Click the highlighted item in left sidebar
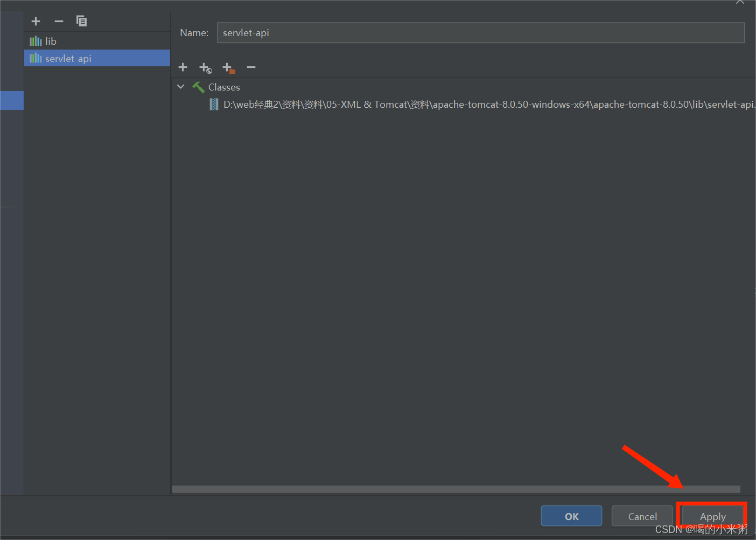The image size is (756, 540). click(x=12, y=101)
